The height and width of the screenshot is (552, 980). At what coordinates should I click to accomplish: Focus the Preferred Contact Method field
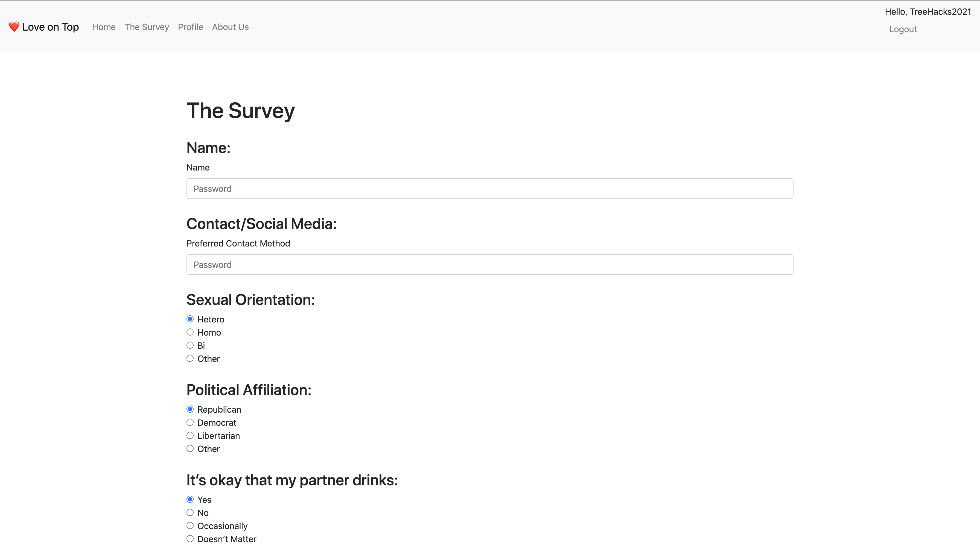click(x=490, y=265)
